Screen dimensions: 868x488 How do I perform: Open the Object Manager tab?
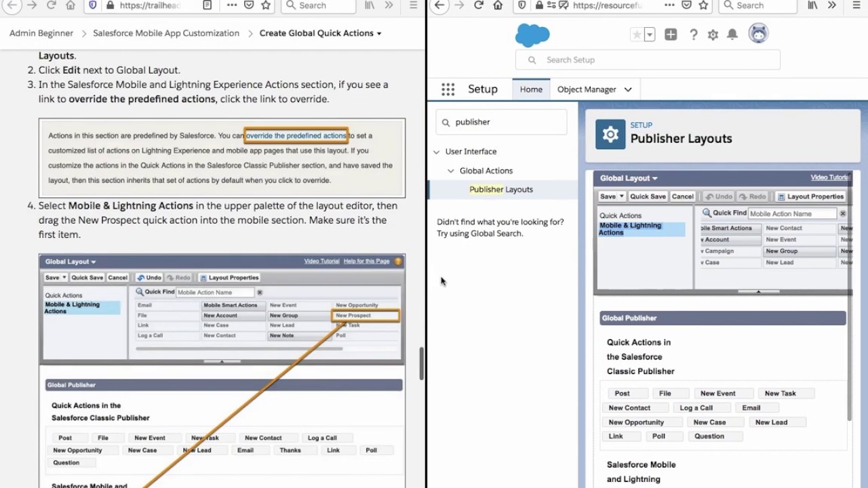(587, 89)
